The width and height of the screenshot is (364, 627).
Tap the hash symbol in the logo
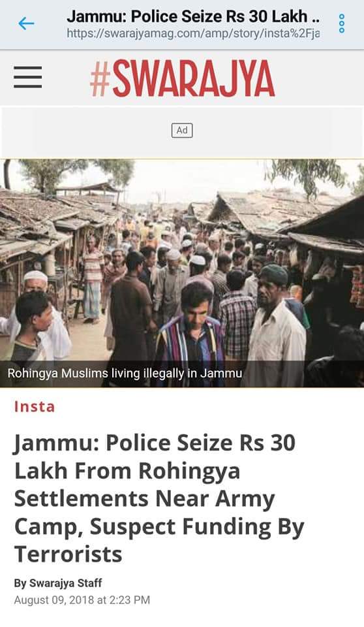click(100, 79)
